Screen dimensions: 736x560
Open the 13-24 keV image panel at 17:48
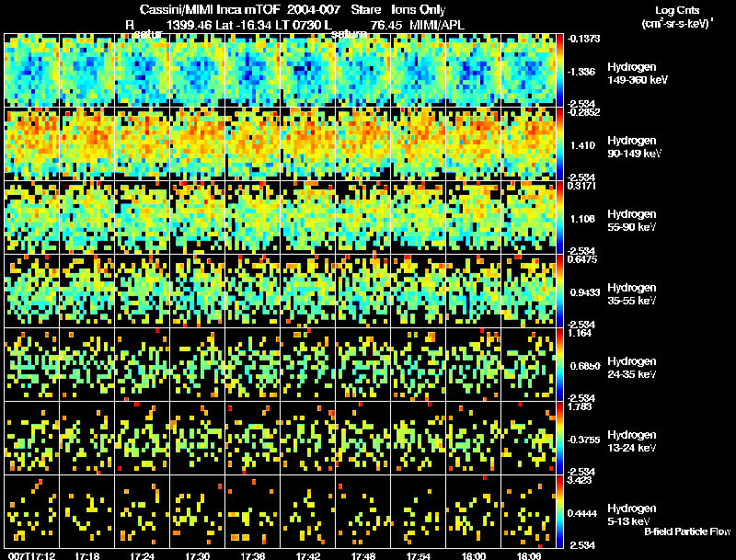click(363, 438)
